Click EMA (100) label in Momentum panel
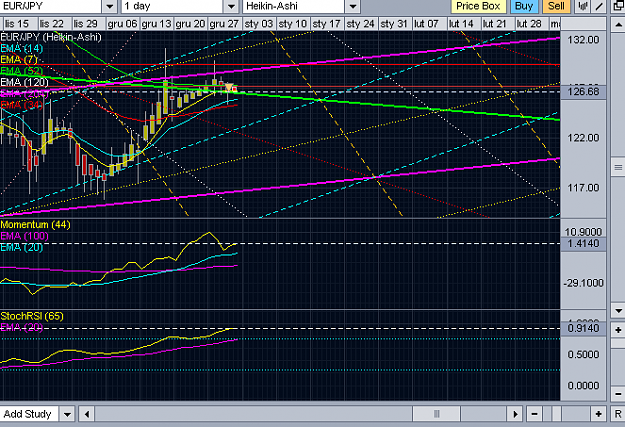 pyautogui.click(x=24, y=236)
